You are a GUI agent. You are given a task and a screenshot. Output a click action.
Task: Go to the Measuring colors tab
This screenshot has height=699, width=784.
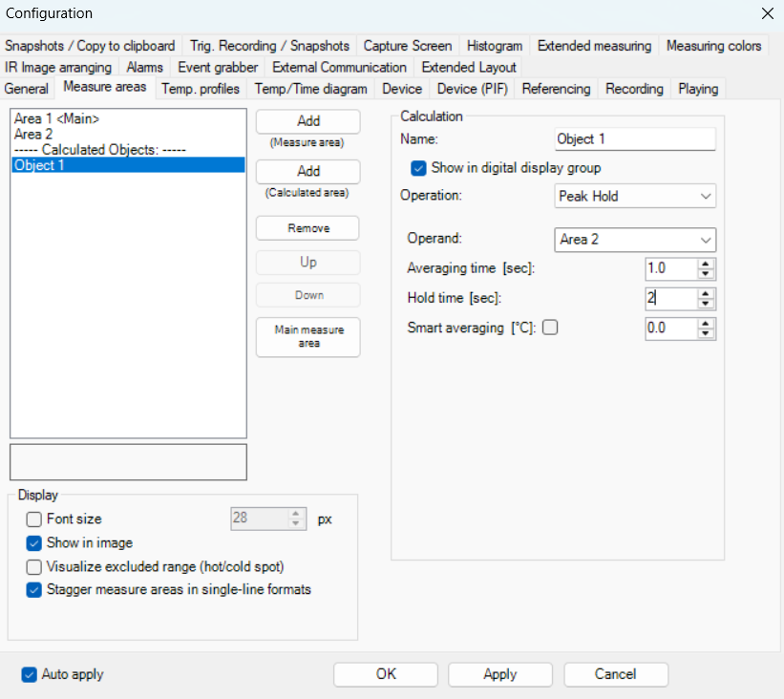click(x=713, y=46)
